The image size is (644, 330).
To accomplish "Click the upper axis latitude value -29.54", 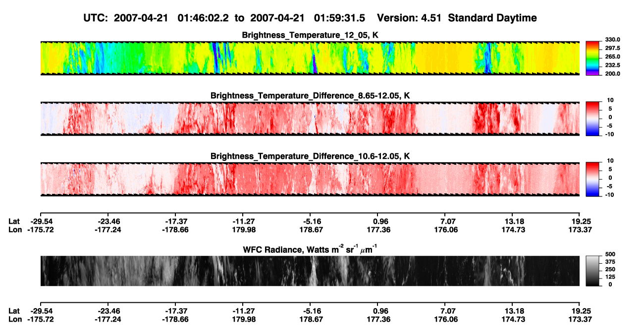I will 41,221.
